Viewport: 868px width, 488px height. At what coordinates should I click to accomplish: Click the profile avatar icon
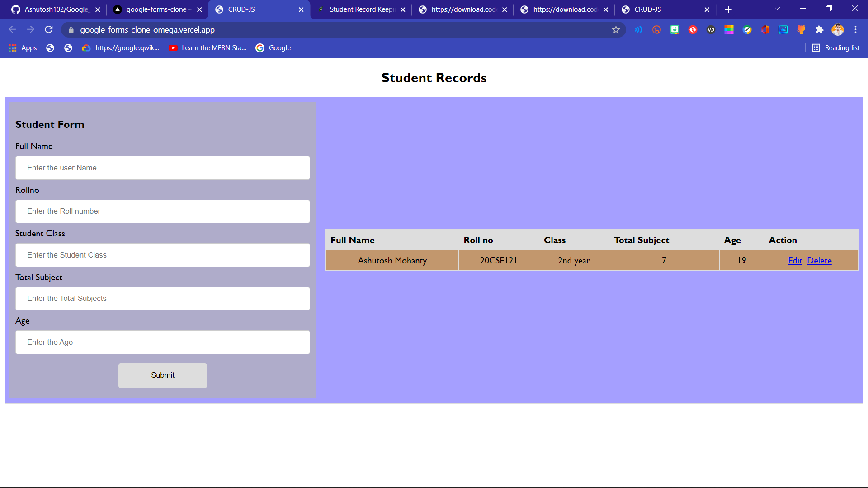[x=838, y=30]
